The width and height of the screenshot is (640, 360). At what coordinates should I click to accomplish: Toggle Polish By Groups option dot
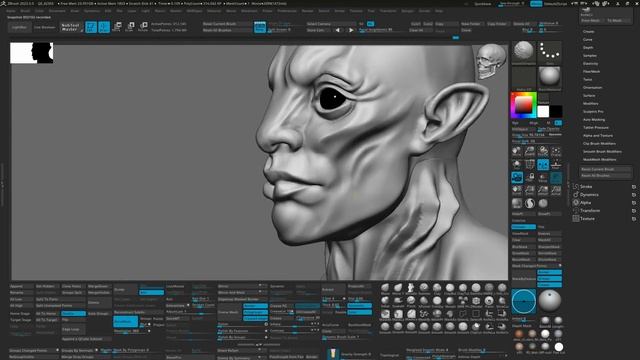pyautogui.click(x=266, y=338)
